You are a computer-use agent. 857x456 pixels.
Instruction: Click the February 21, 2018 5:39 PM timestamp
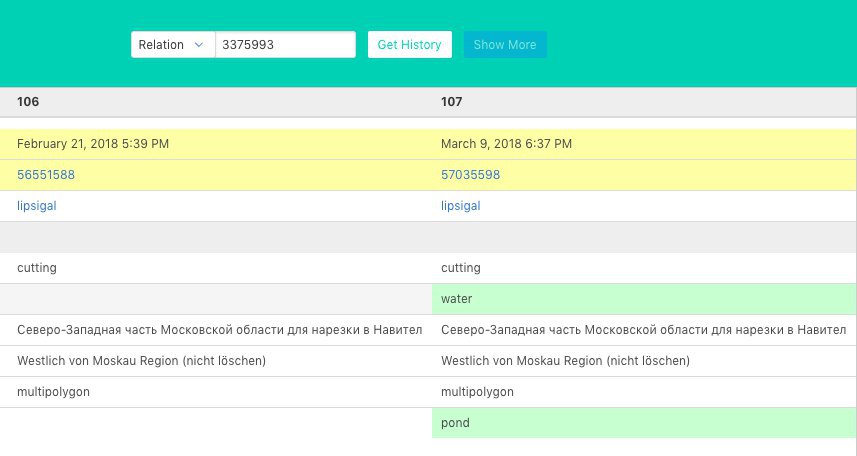[x=93, y=144]
